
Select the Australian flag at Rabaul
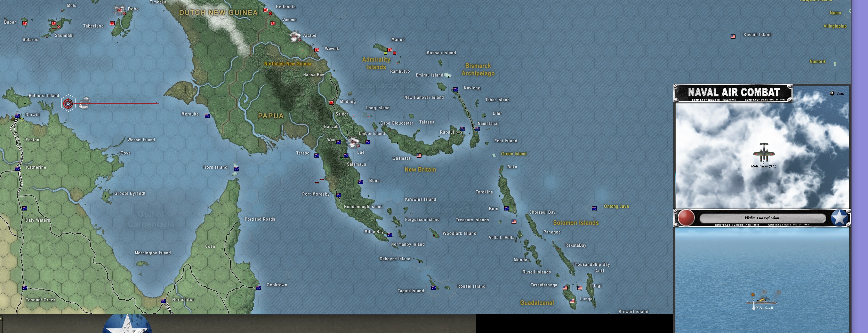pos(463,129)
